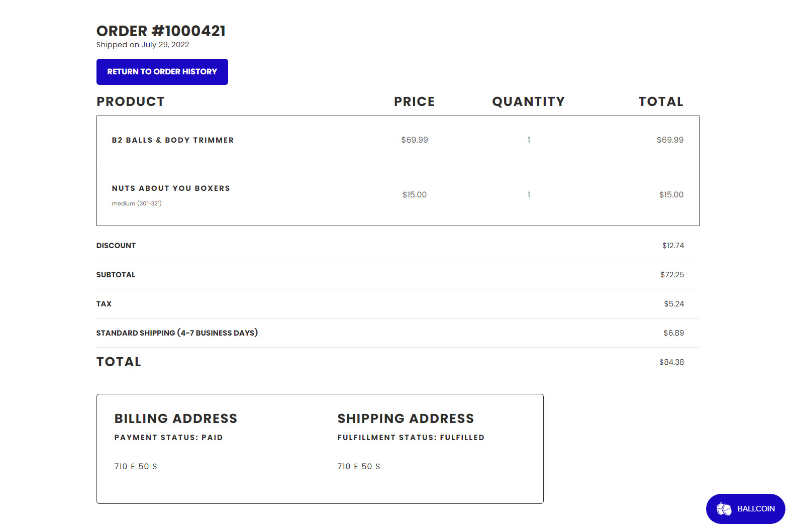Click the Payment Status: Paid label

point(168,438)
